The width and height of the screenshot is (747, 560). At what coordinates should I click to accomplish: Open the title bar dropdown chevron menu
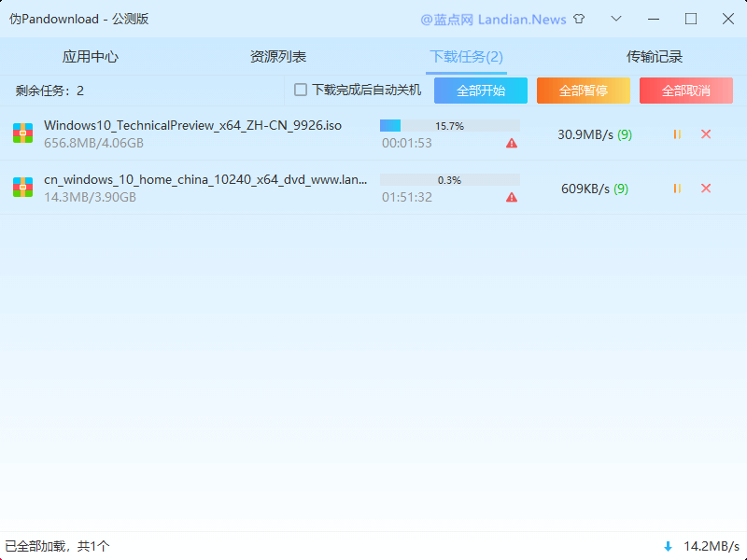tap(616, 19)
